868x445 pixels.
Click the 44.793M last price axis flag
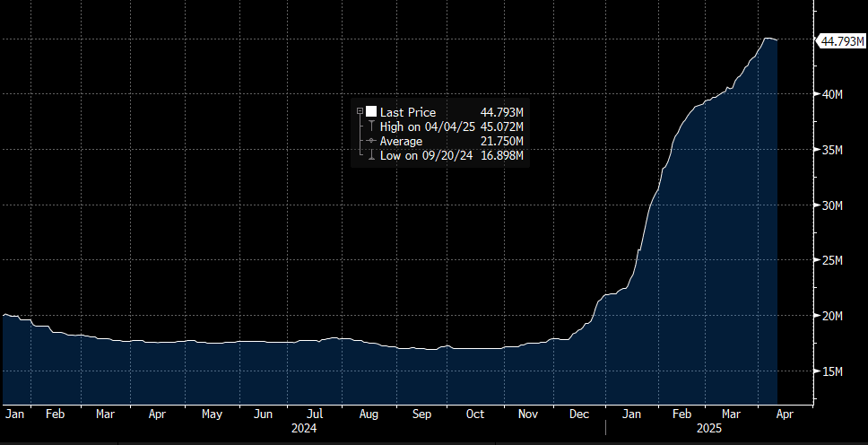click(x=842, y=40)
